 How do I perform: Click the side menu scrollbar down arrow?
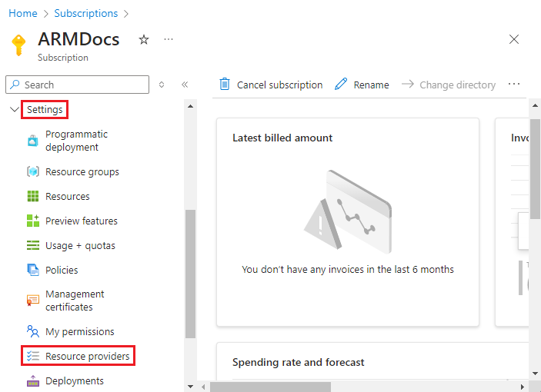[x=190, y=387]
